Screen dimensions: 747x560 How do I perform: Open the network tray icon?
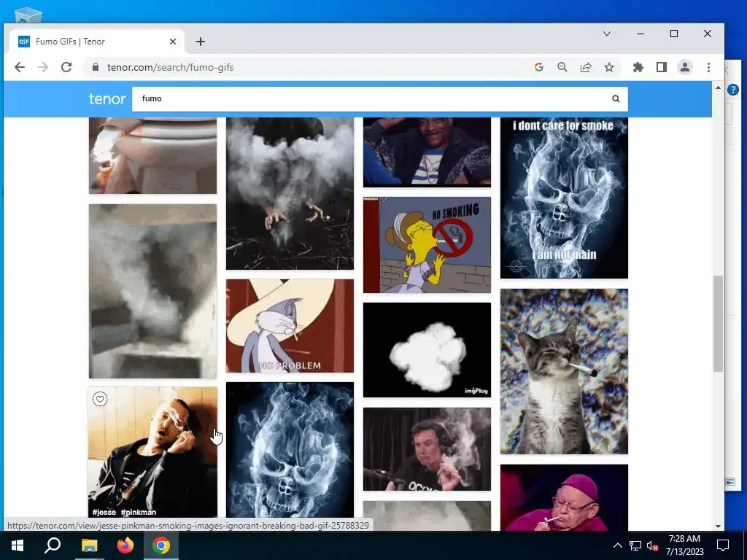[x=635, y=545]
